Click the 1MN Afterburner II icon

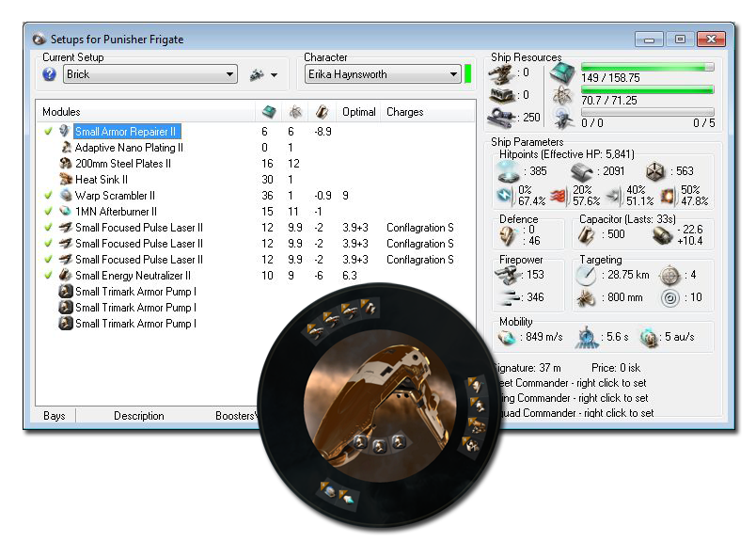[x=66, y=212]
